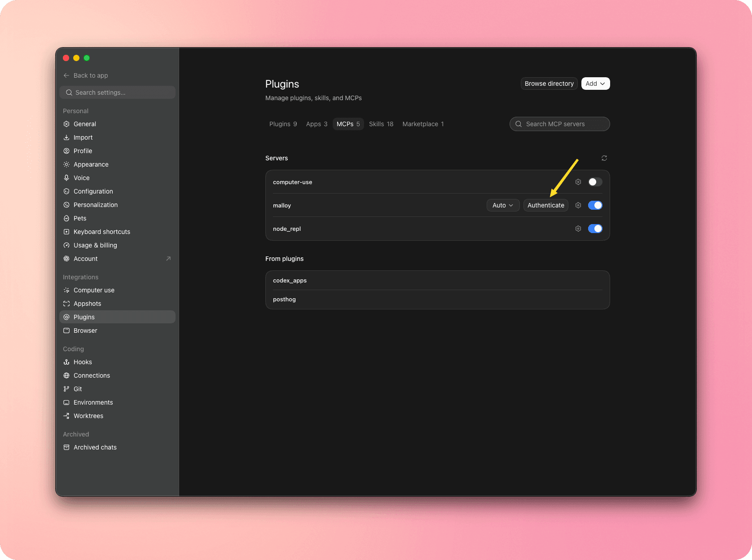Click the Appshots capture icon
The width and height of the screenshot is (752, 560).
66,304
